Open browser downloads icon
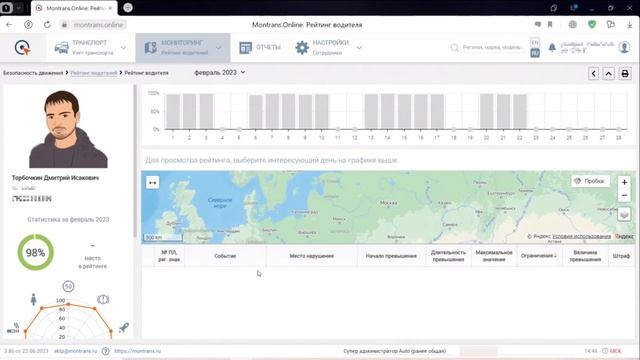Screen dimensions: 640x360 tap(629, 24)
